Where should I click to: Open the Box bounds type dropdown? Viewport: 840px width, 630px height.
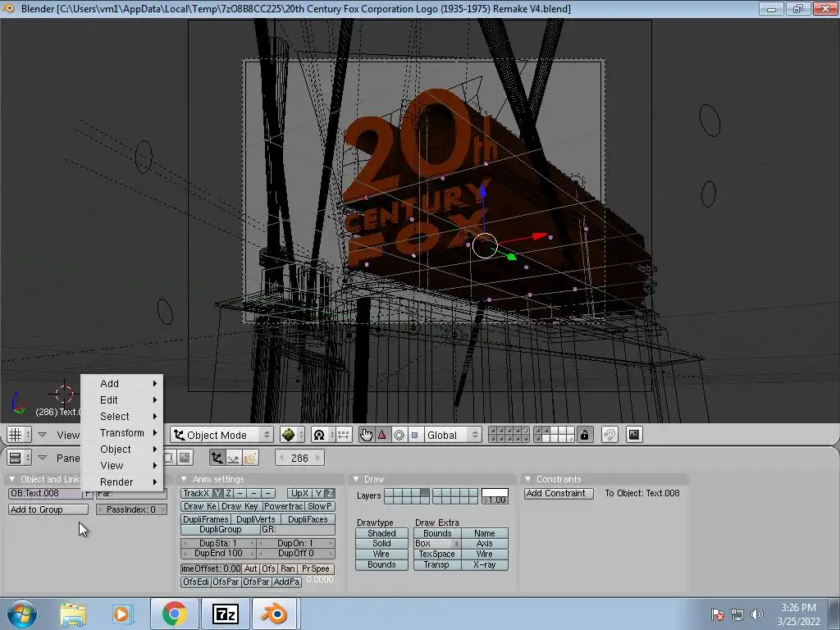point(436,543)
